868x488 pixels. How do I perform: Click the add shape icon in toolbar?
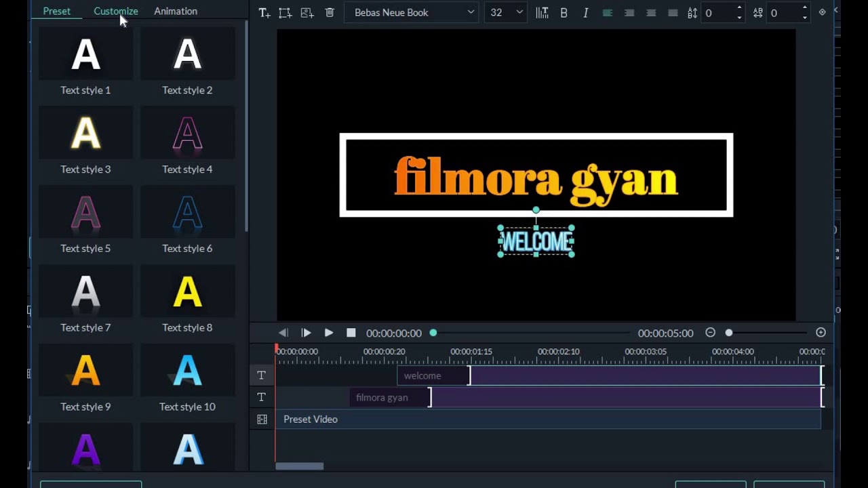285,13
